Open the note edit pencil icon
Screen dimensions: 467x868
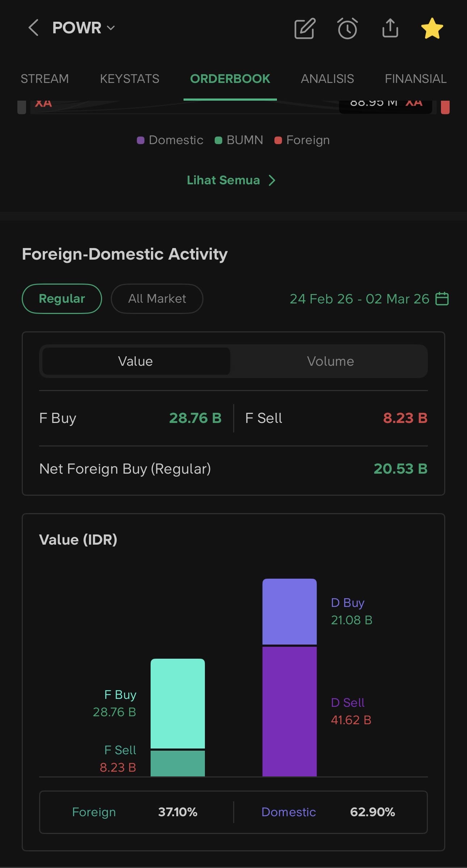pos(304,29)
